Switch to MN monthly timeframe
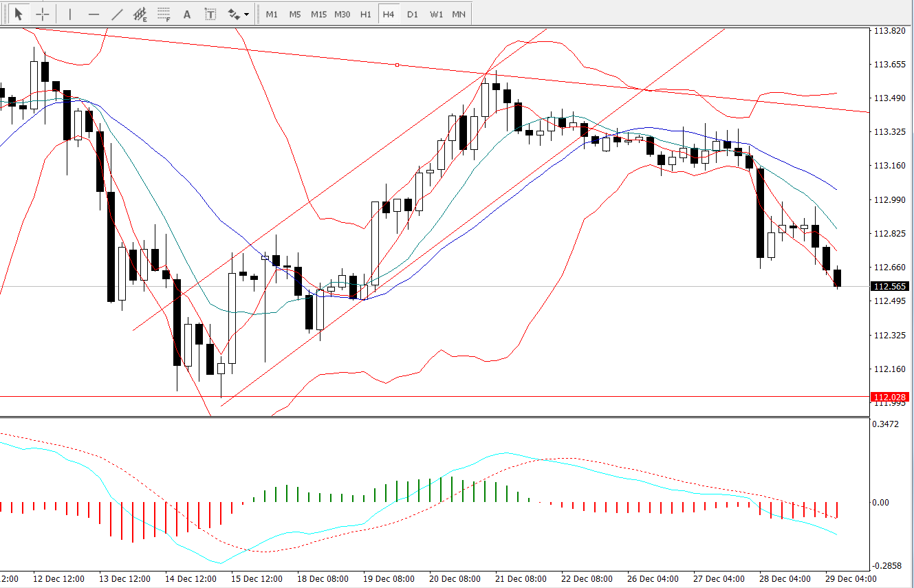The width and height of the screenshot is (914, 588). [459, 14]
